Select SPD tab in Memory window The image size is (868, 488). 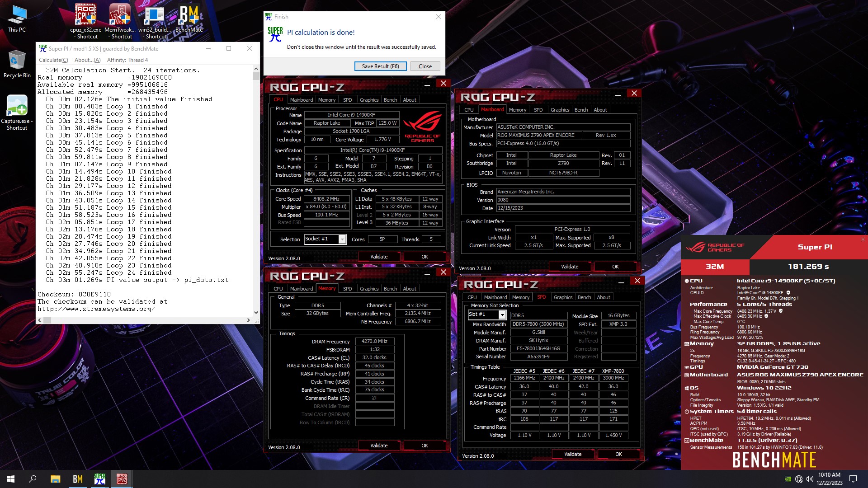[x=347, y=289]
